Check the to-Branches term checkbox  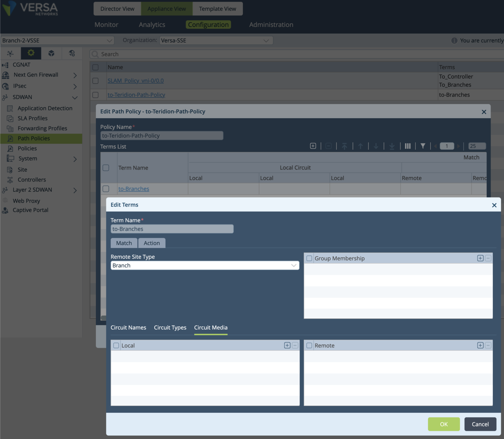click(x=106, y=189)
